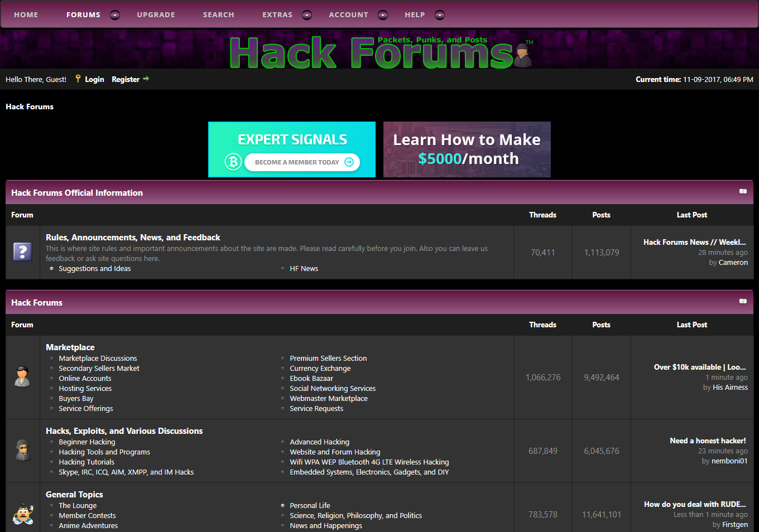Expand the Help menu dropdown arrow

click(440, 15)
